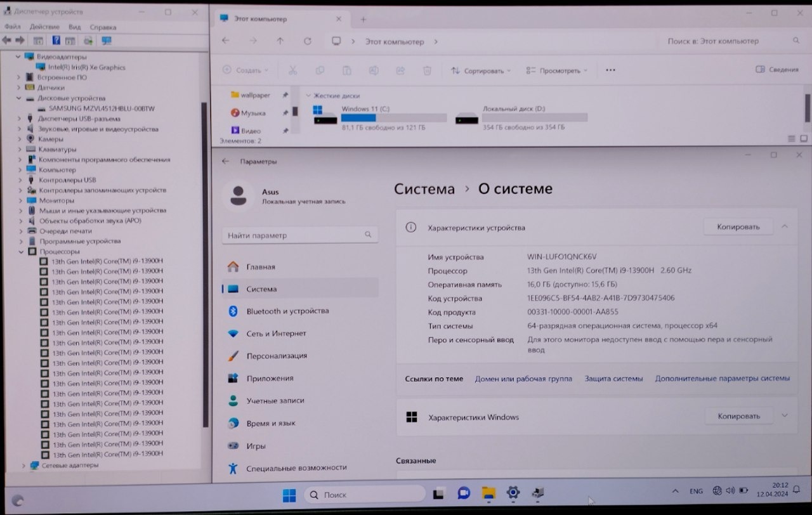The image size is (812, 515).
Task: Open the Сортировать dropdown
Action: 481,70
